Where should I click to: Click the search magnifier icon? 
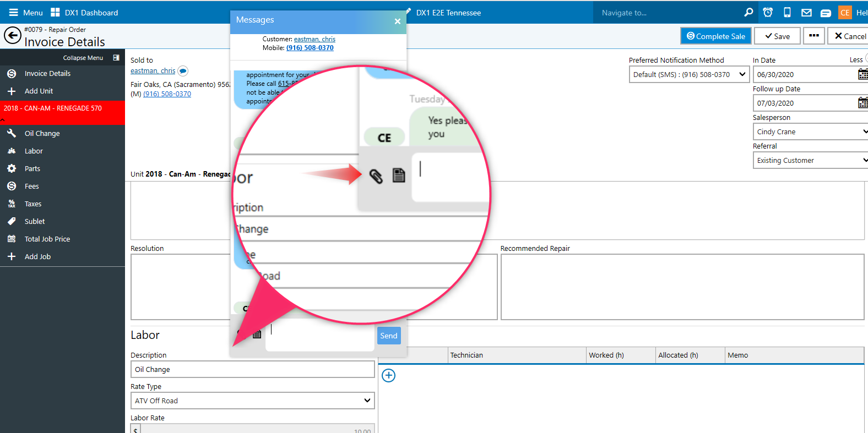click(748, 12)
